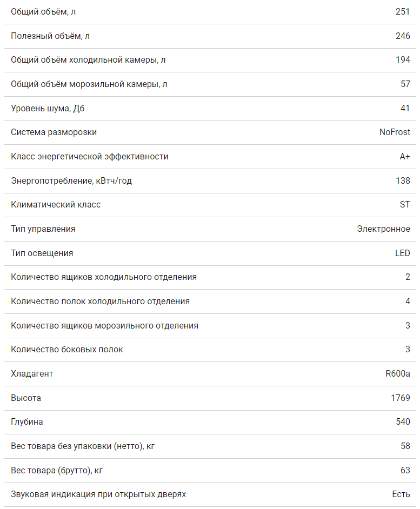This screenshot has width=420, height=509.
Task: Click the 'Электронное' control type value
Action: click(383, 229)
